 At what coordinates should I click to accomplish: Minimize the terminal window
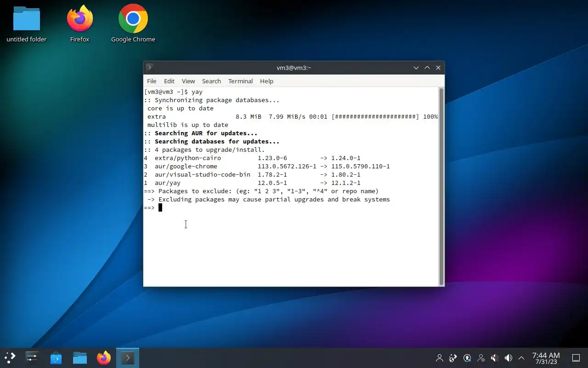click(416, 68)
